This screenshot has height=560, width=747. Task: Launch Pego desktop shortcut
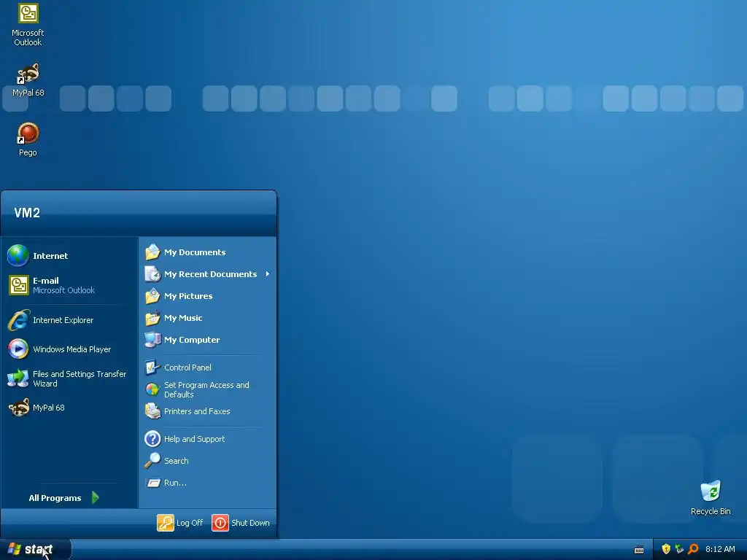coord(28,139)
